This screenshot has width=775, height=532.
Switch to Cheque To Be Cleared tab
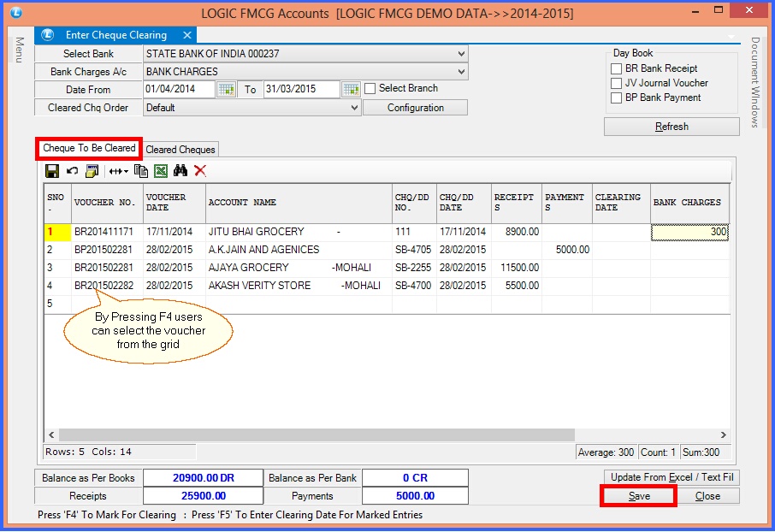89,148
